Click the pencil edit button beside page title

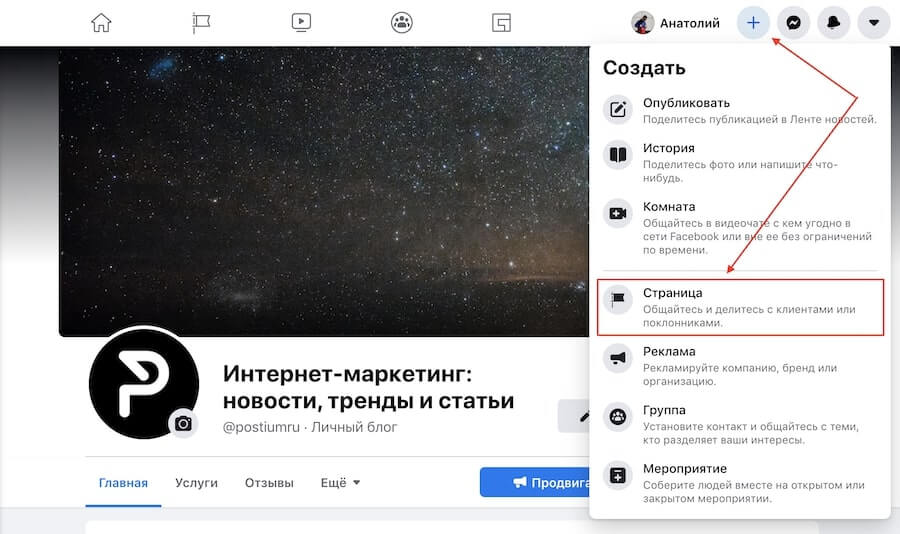pyautogui.click(x=574, y=416)
